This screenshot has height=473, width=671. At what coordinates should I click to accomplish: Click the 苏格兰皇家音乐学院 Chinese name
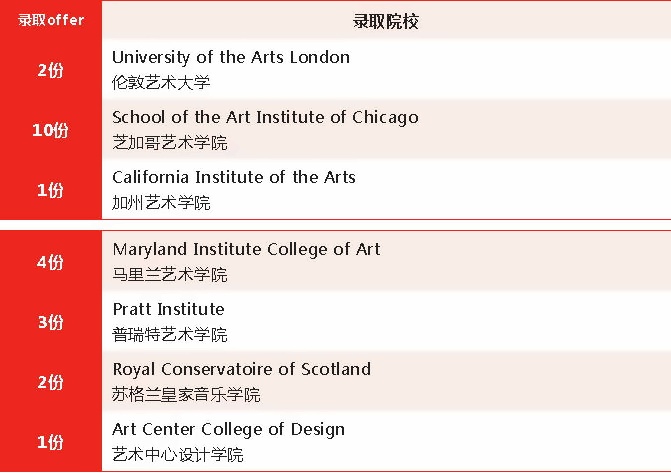186,394
